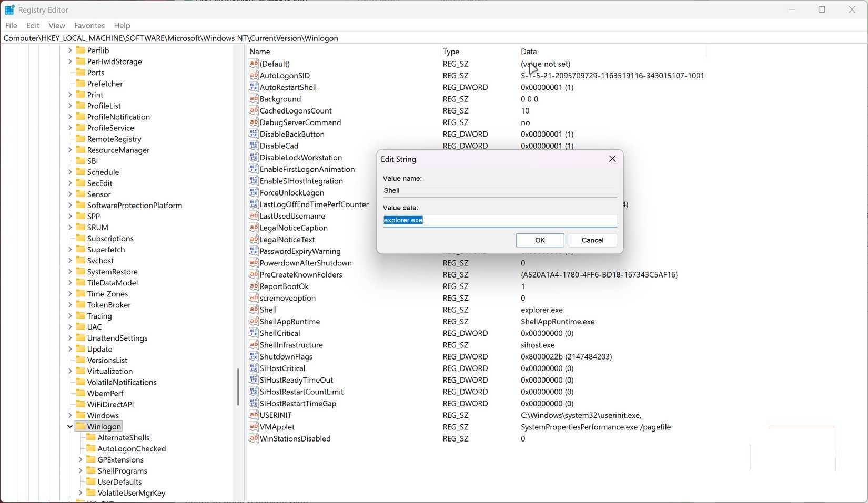
Task: Cancel the Edit String dialog
Action: click(x=592, y=240)
